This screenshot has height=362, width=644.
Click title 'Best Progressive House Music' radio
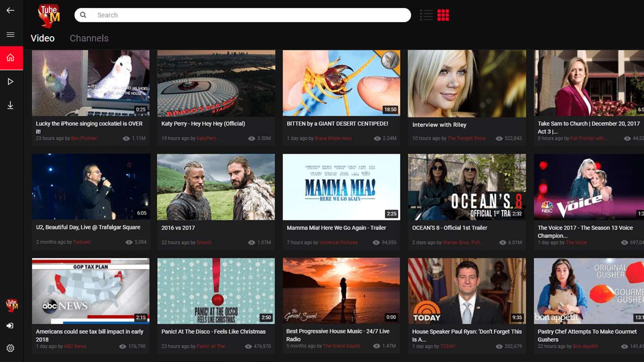tap(338, 336)
